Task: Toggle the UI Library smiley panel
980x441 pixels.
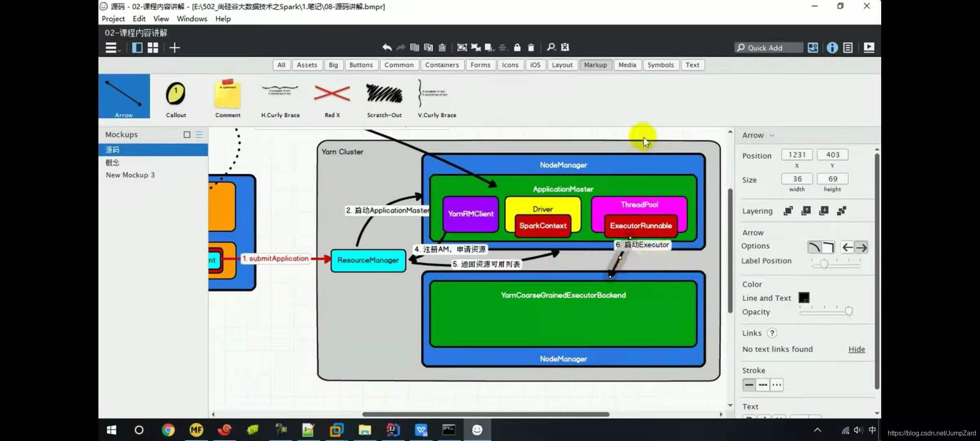Action: [x=813, y=48]
